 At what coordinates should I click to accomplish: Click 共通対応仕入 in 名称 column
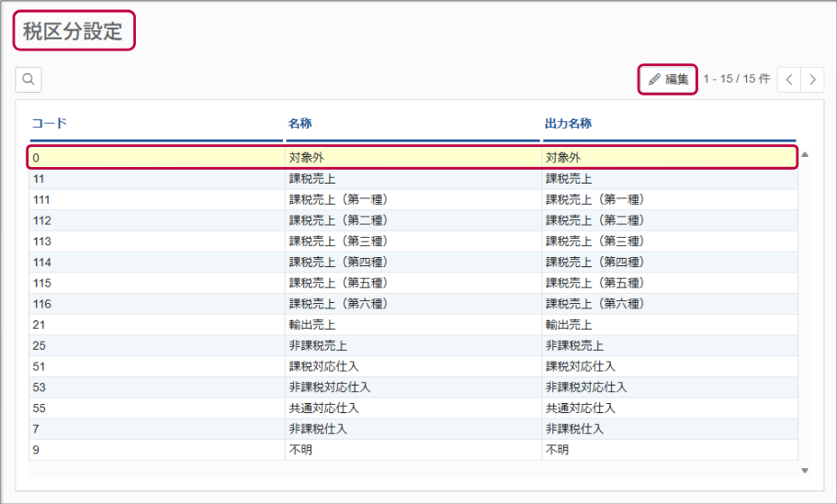(x=324, y=408)
